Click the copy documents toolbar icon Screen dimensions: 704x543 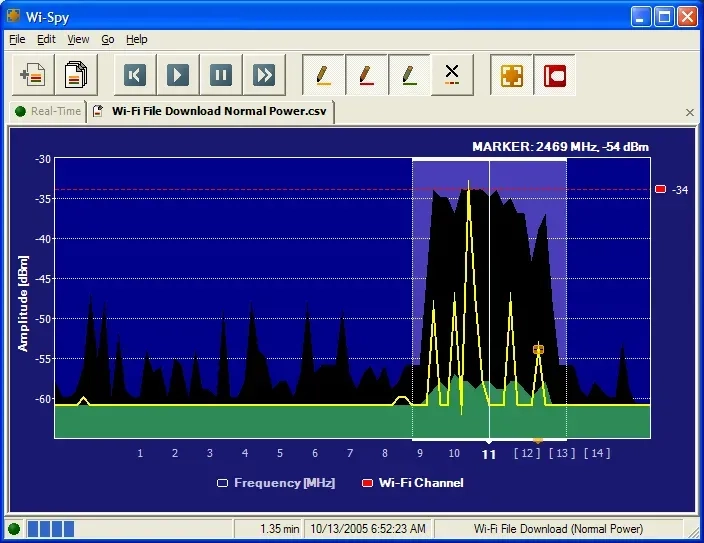coord(76,75)
